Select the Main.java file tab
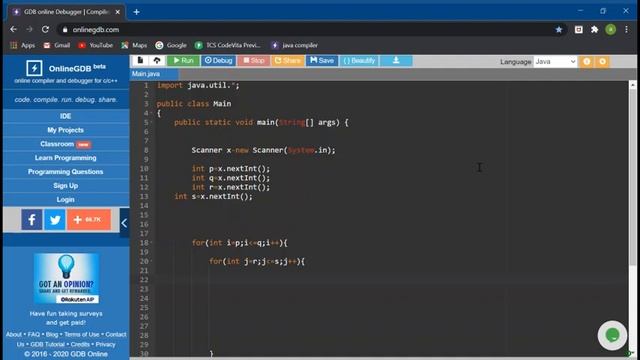This screenshot has height=360, width=640. point(154,74)
